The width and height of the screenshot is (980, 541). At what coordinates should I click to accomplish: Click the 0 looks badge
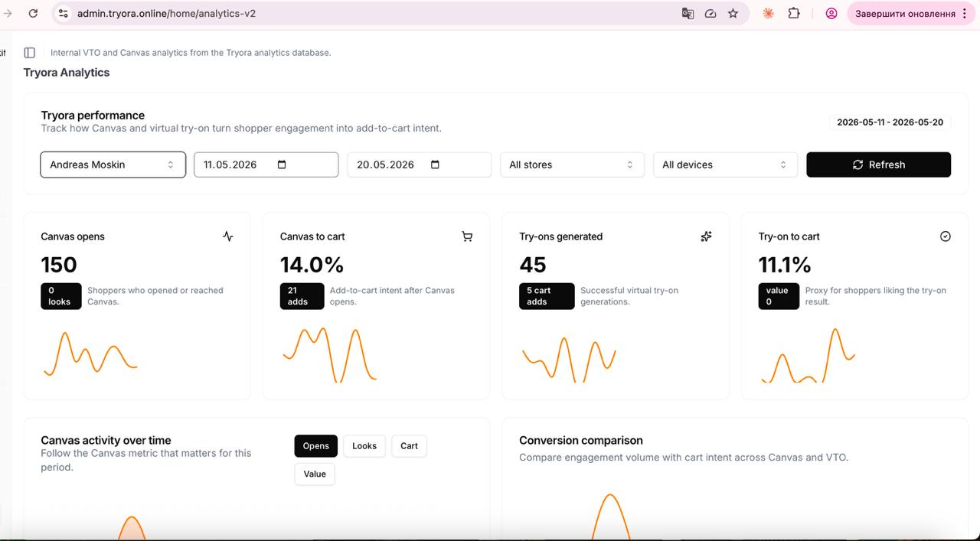click(60, 296)
